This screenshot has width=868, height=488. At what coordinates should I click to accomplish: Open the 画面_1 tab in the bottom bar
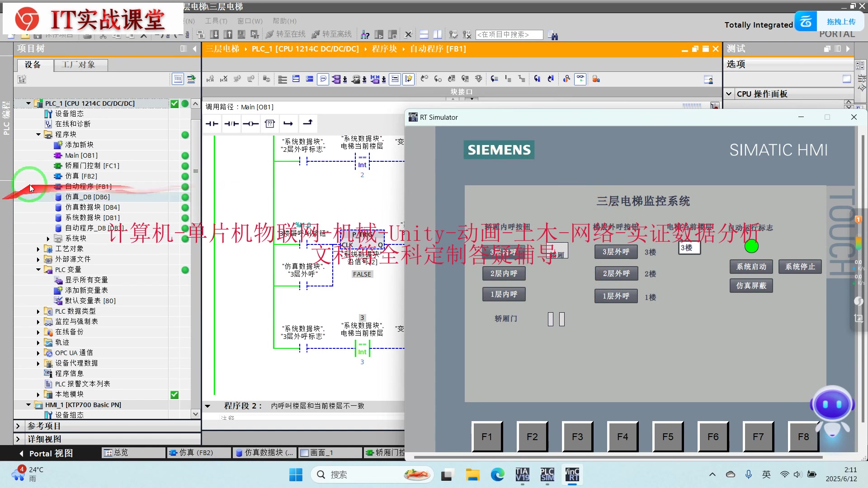click(330, 452)
